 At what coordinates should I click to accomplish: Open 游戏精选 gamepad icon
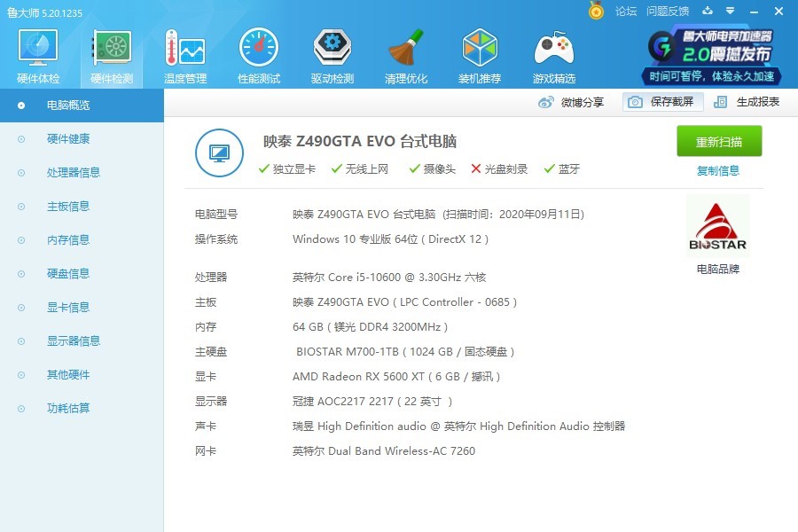tap(553, 56)
